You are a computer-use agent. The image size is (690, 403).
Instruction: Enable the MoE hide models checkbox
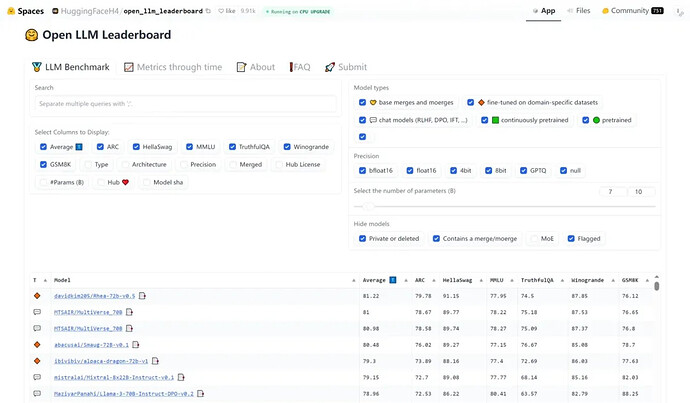point(534,238)
